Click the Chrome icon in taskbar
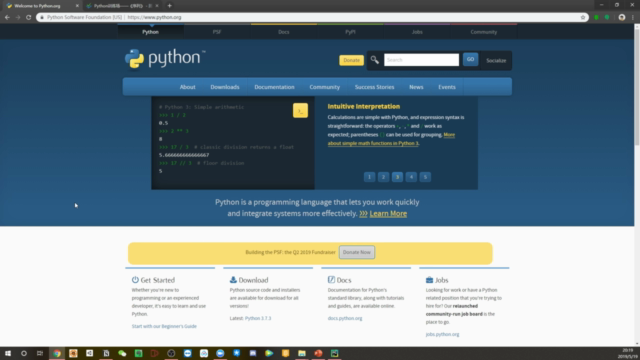Image resolution: width=640 pixels, height=360 pixels. [x=57, y=353]
